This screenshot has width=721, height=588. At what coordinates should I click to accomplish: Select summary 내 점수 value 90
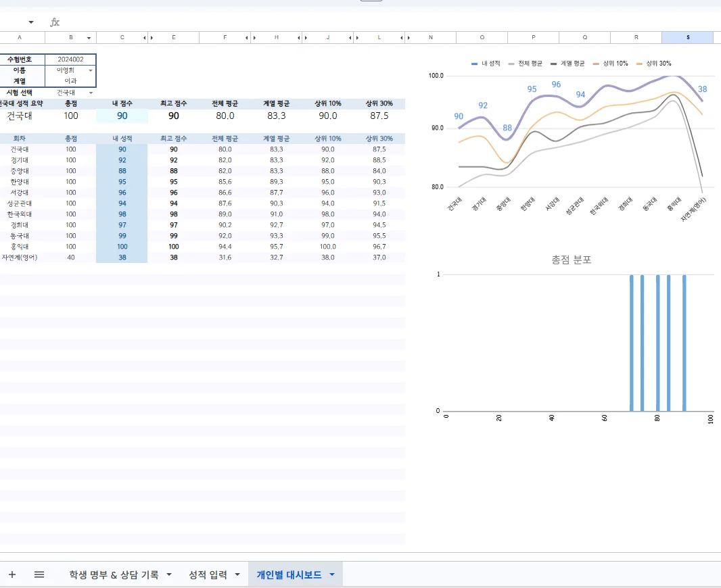click(122, 116)
